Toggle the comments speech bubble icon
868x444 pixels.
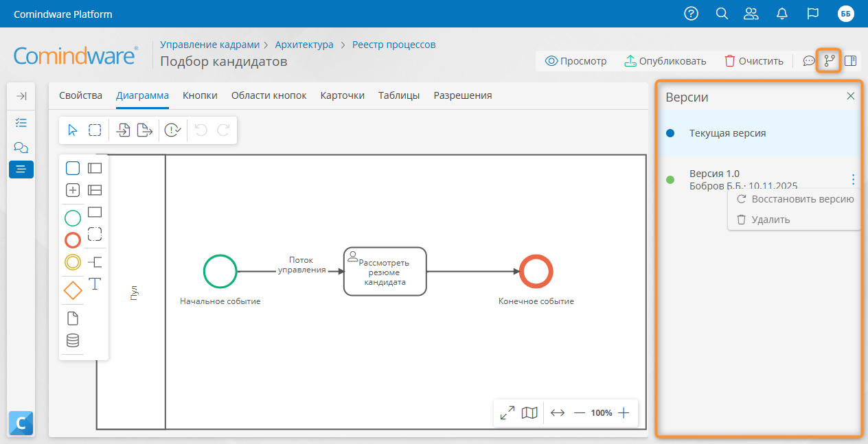click(x=808, y=61)
